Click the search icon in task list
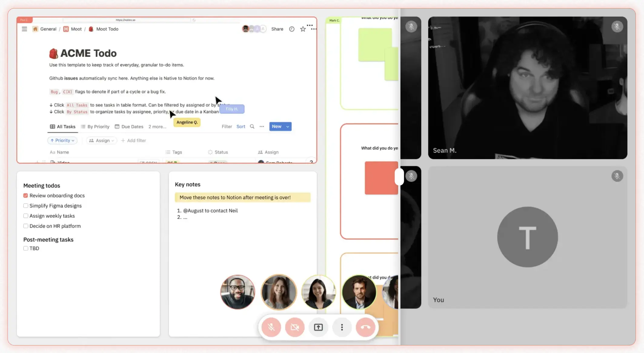The height and width of the screenshot is (353, 644). pos(252,126)
